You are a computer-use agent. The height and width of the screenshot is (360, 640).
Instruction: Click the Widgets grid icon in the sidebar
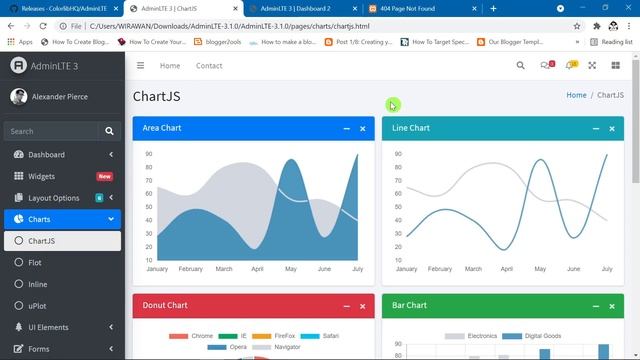(x=19, y=176)
